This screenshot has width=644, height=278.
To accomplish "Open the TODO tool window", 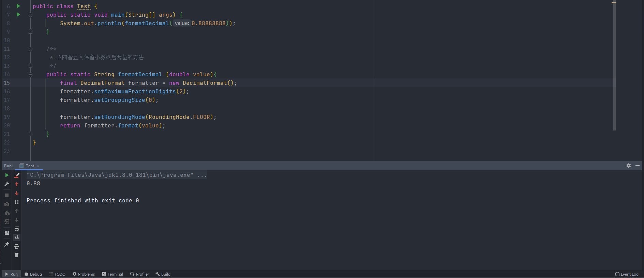I will click(x=57, y=274).
